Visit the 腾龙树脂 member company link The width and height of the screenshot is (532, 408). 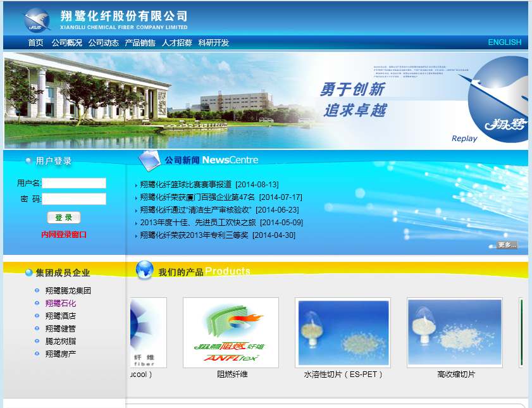[x=61, y=341]
